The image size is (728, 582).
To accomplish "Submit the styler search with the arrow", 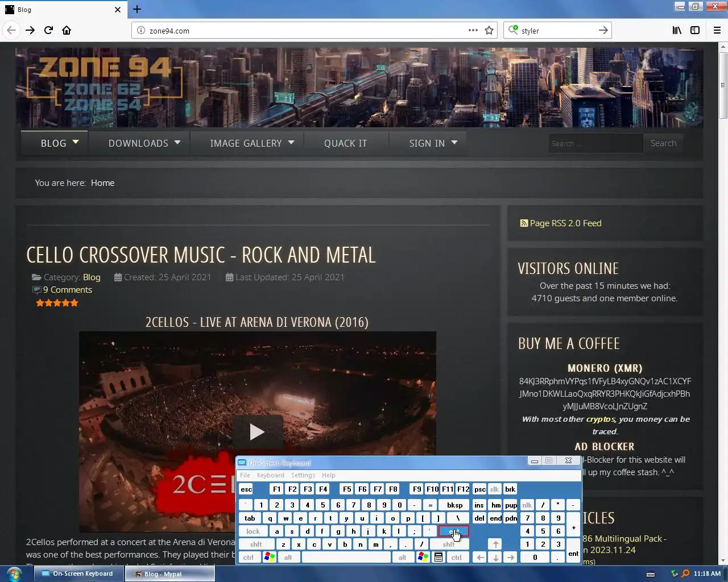I will 603,30.
